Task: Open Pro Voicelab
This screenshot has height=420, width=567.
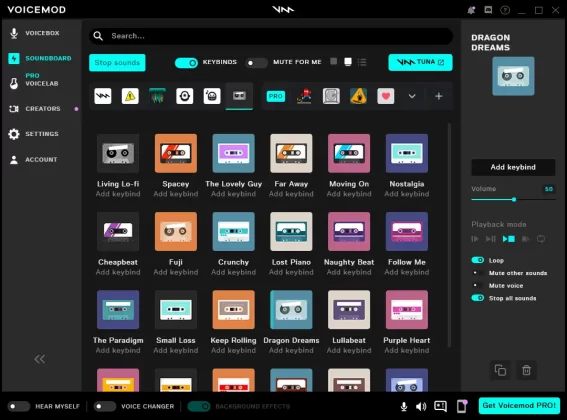Action: [34, 80]
